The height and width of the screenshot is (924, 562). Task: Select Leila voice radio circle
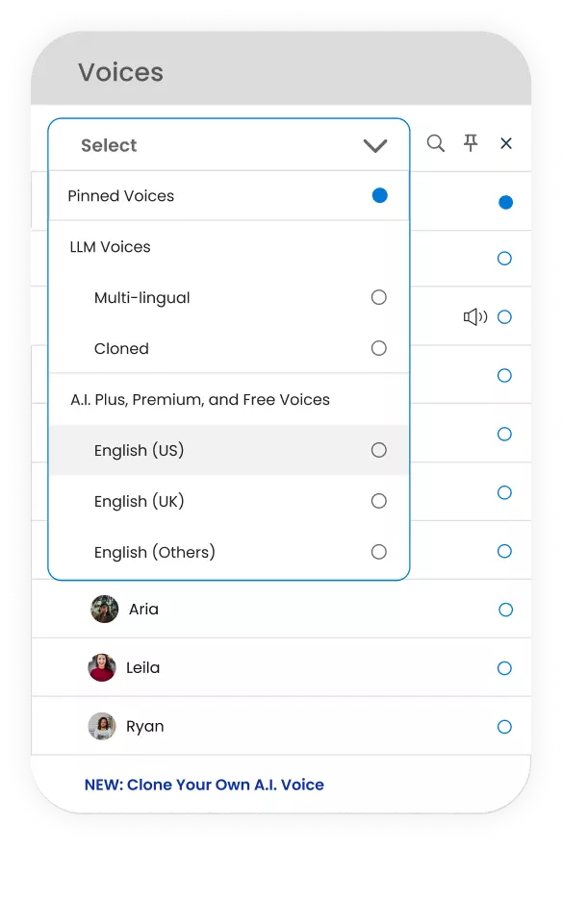click(504, 667)
